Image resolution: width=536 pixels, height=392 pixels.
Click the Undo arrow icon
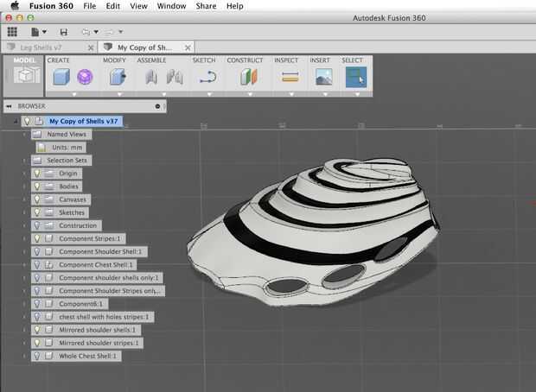point(86,32)
